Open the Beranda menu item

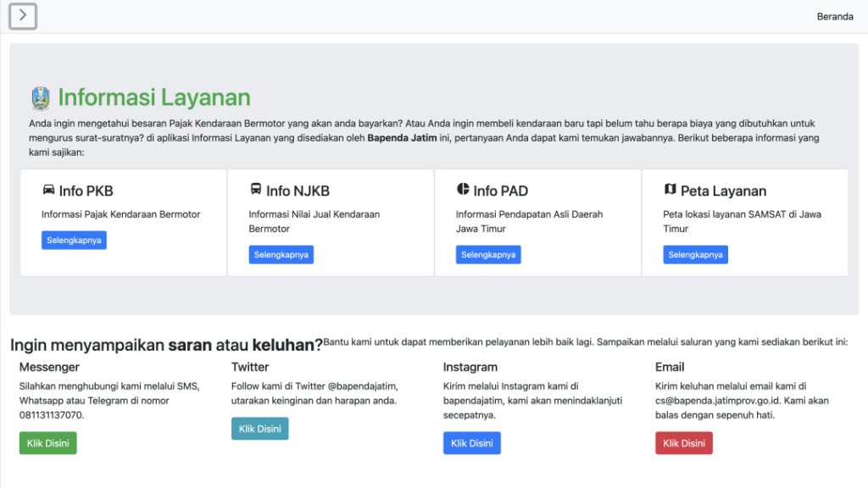click(x=834, y=17)
